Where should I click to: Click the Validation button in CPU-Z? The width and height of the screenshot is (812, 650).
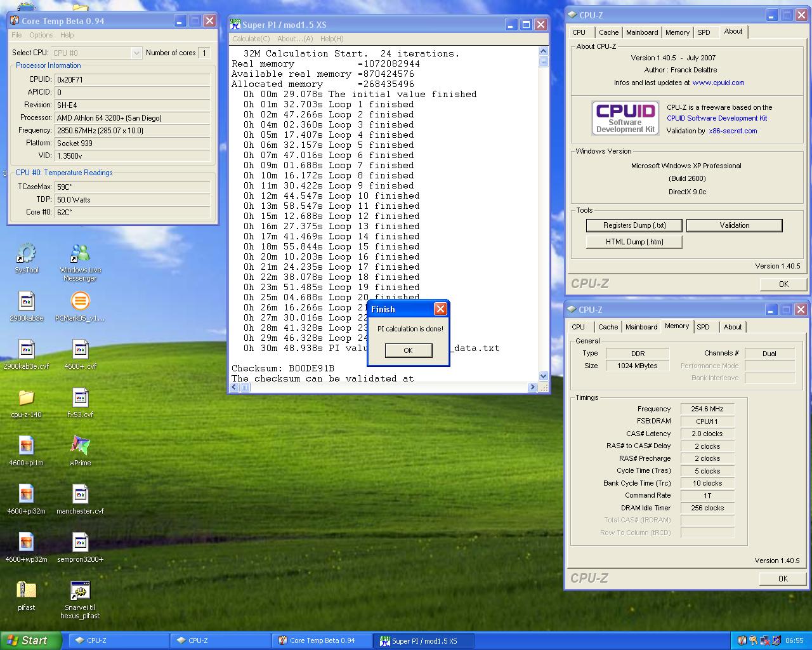pyautogui.click(x=735, y=225)
